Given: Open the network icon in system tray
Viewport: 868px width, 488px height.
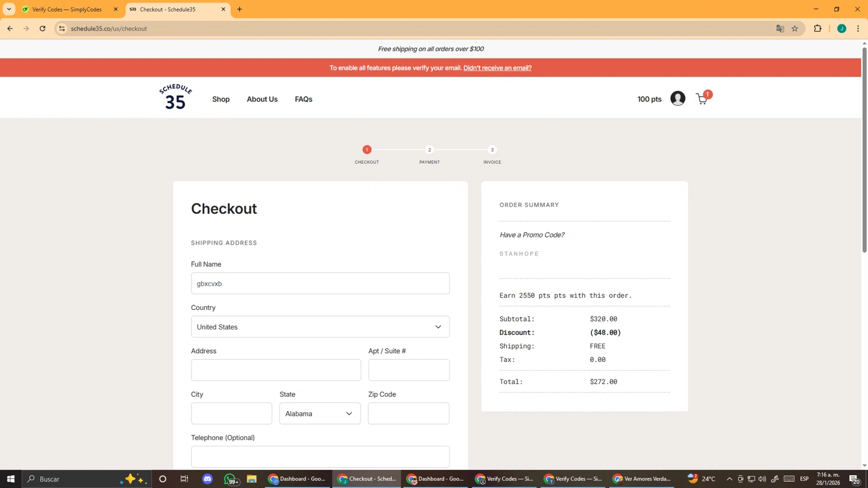Looking at the screenshot, I should 751,479.
